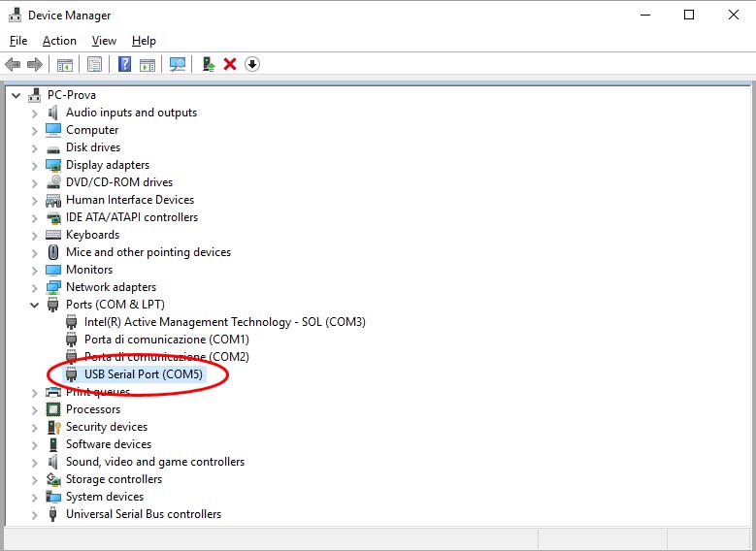This screenshot has height=551, width=756.
Task: Expand the Computer category chevron
Action: pyautogui.click(x=34, y=131)
